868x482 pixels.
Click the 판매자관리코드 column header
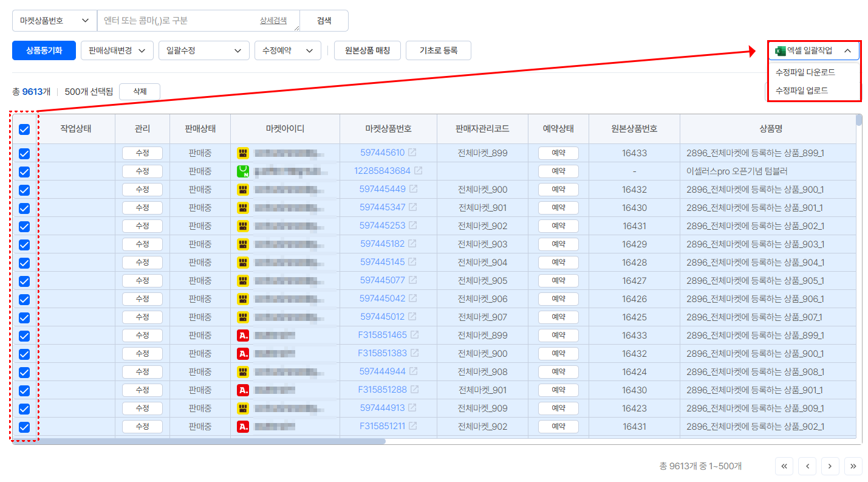[x=482, y=129]
